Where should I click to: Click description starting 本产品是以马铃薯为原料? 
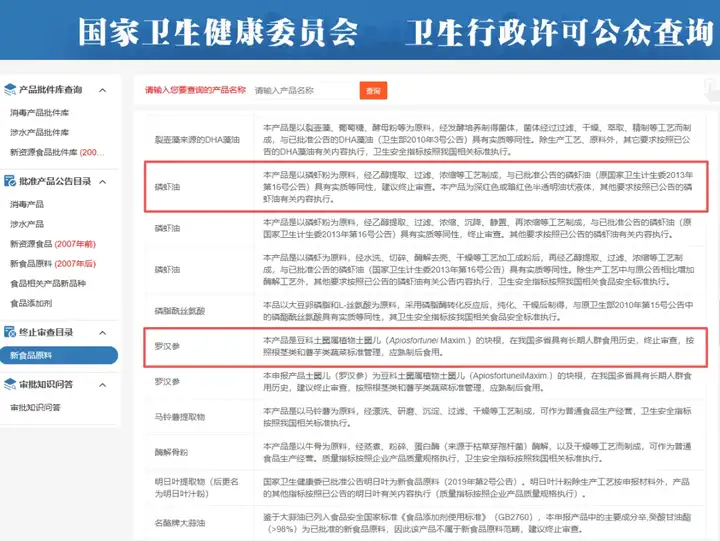[477, 417]
